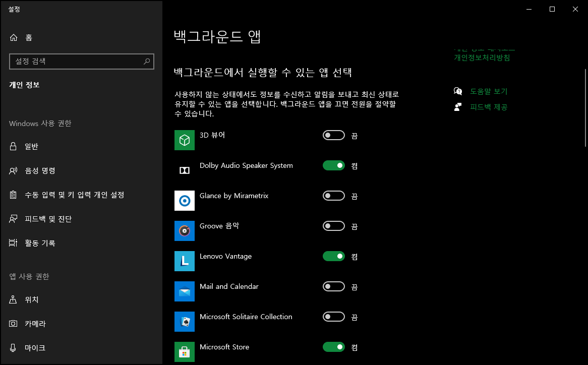Click the help chat icon beside 도움말 보기
This screenshot has height=365, width=588.
point(458,91)
